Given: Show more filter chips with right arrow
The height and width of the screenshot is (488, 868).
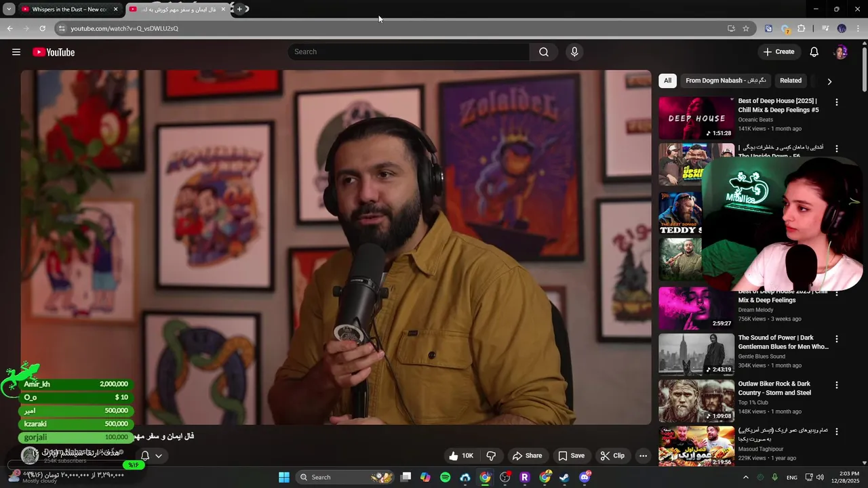Looking at the screenshot, I should (x=829, y=81).
